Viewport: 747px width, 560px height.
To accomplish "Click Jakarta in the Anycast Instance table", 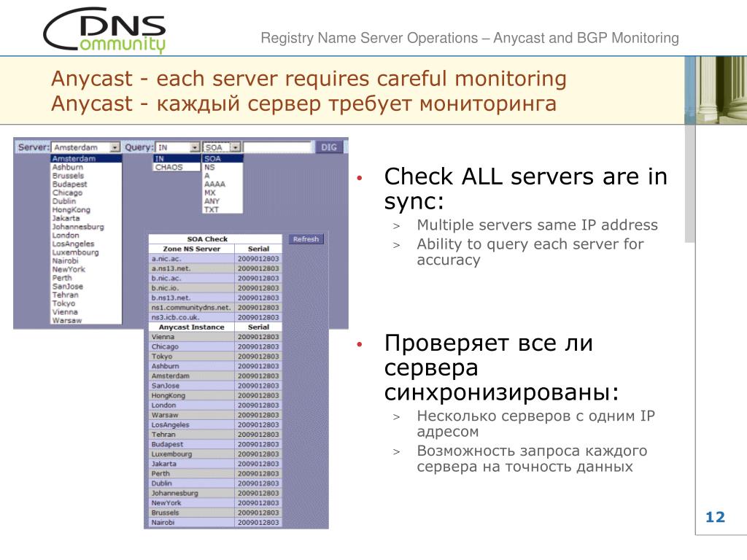I will 192,464.
